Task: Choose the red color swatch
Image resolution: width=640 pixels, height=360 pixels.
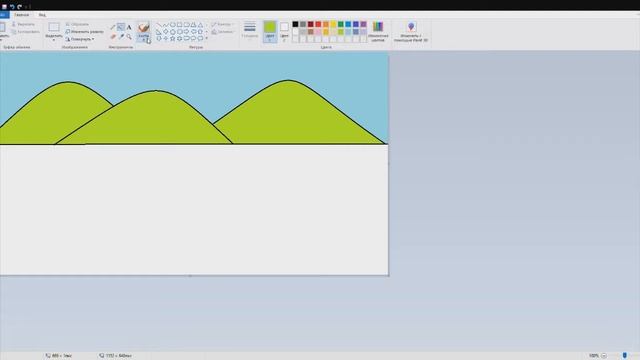Action: (x=318, y=24)
